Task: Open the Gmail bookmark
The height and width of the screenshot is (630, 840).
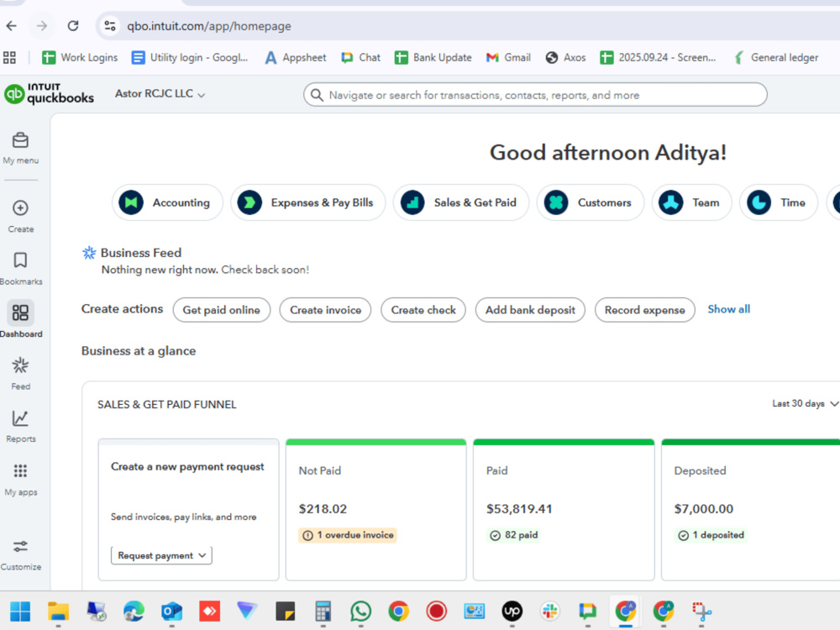Action: (508, 57)
